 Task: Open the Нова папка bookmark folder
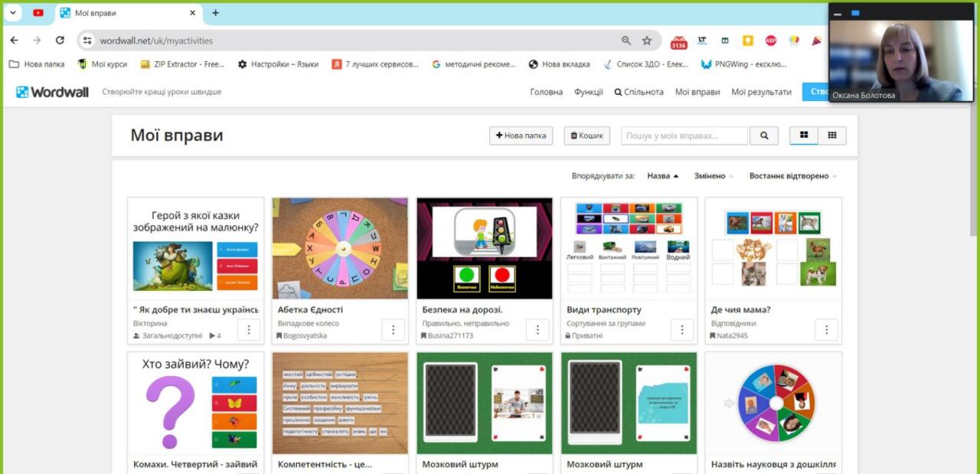click(37, 64)
